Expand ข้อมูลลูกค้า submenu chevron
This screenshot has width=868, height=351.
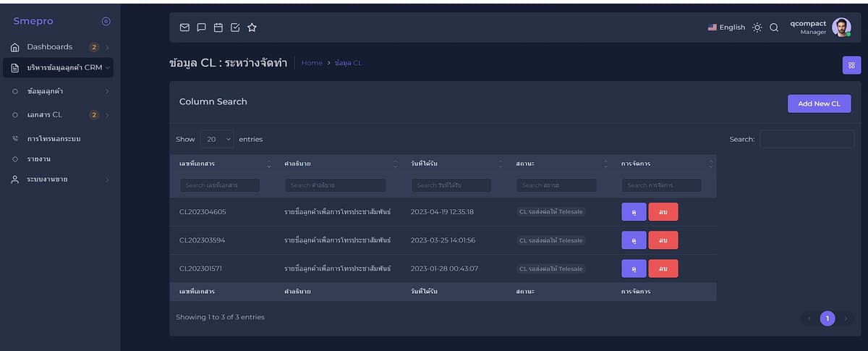[x=107, y=92]
